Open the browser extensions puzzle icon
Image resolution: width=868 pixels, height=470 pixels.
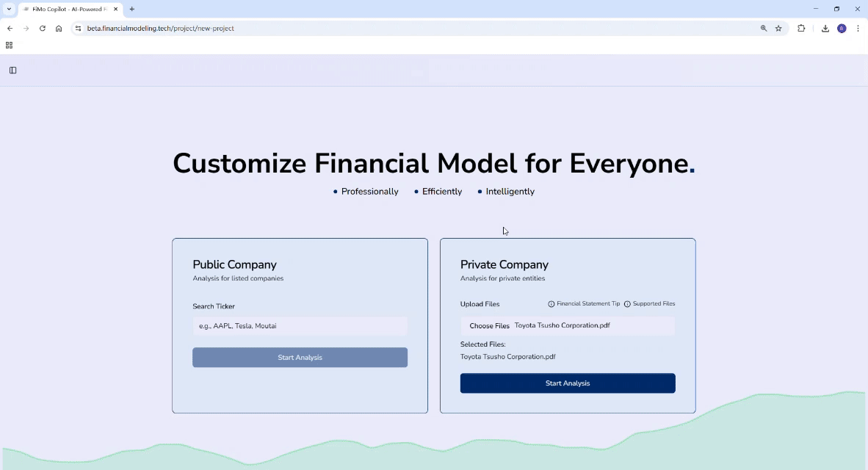click(801, 28)
